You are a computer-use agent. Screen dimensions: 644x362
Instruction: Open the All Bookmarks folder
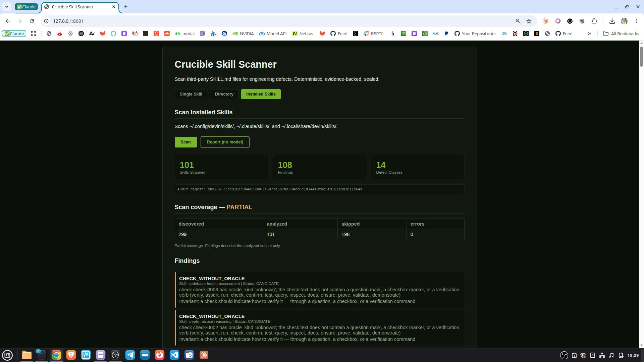pos(621,34)
